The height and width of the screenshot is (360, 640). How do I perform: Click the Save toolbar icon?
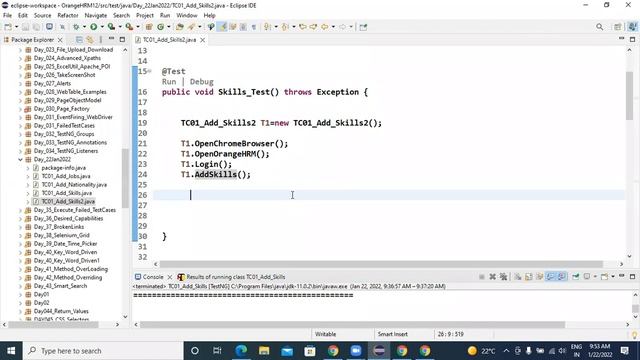pos(25,27)
